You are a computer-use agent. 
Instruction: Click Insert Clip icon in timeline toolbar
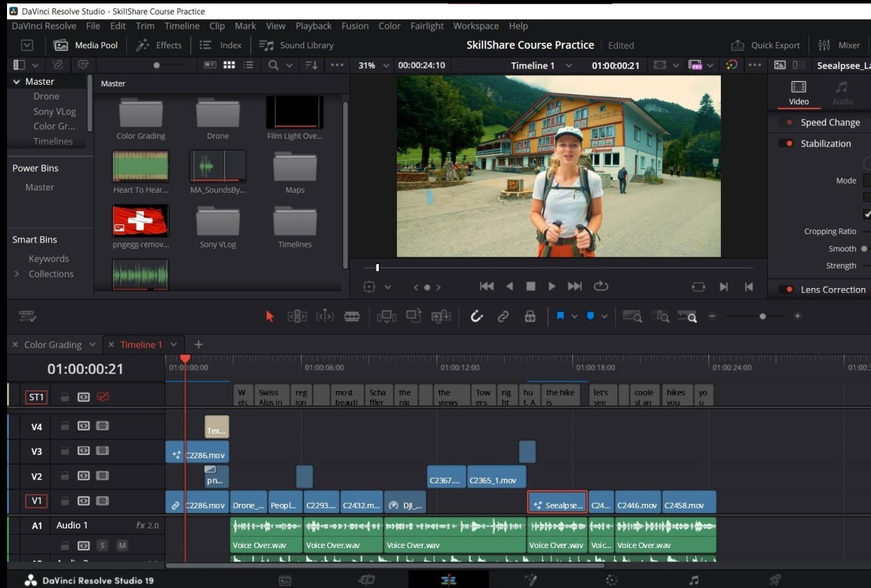[x=386, y=317]
